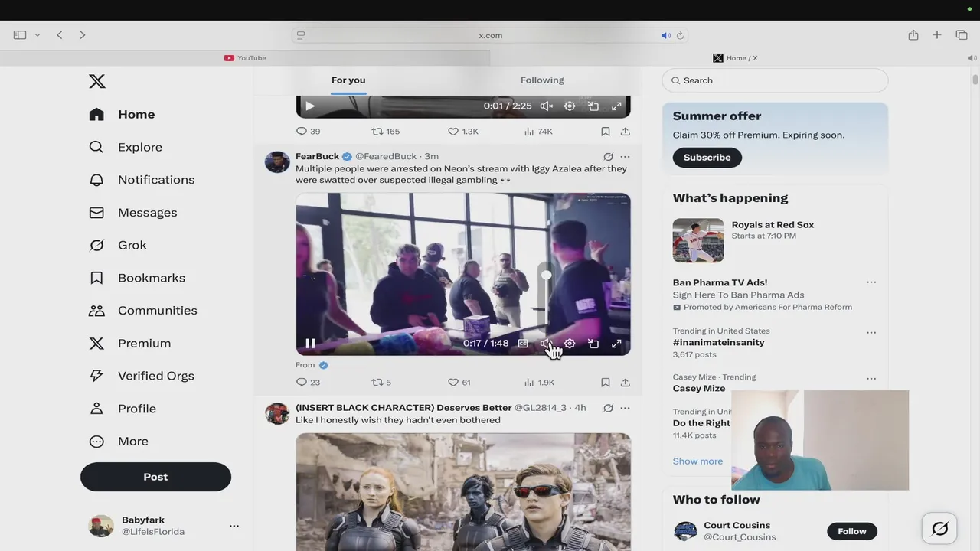Image resolution: width=980 pixels, height=551 pixels.
Task: Open Profile in the sidebar
Action: click(x=122, y=409)
